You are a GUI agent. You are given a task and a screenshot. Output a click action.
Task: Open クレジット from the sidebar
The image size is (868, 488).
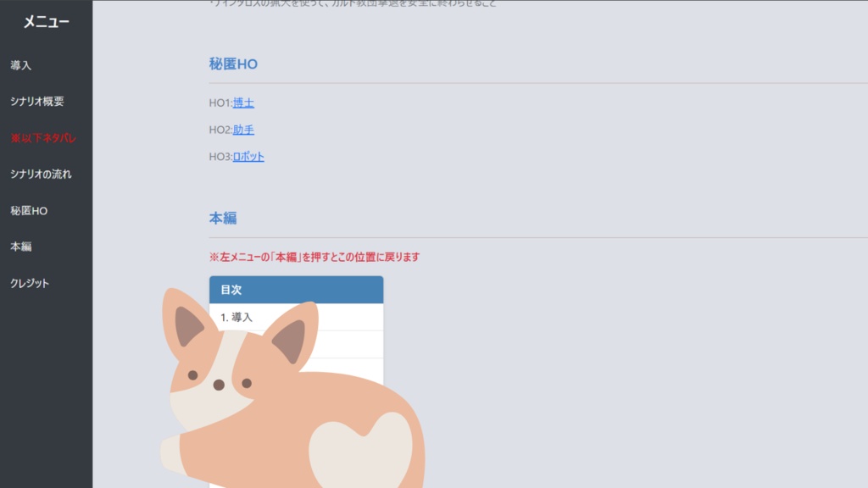(30, 283)
